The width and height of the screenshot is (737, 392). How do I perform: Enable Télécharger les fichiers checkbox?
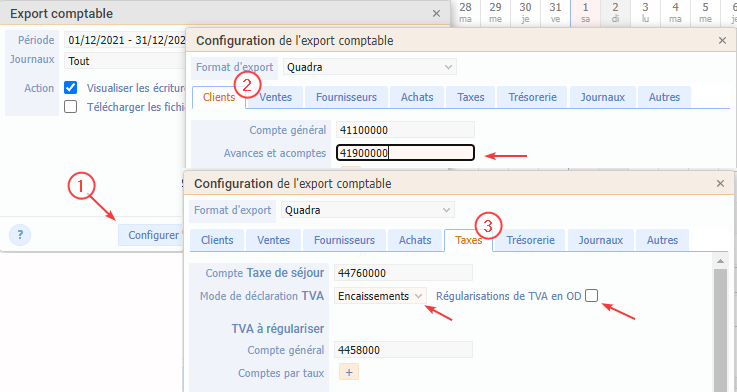point(71,107)
